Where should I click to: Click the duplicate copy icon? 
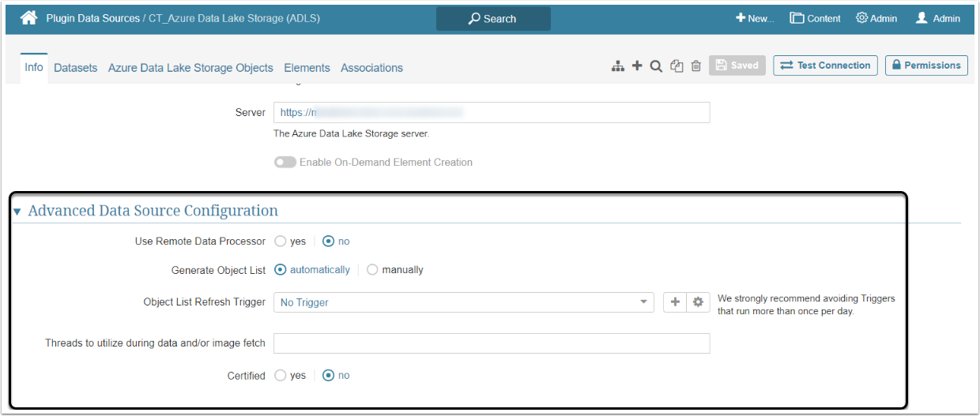[677, 66]
